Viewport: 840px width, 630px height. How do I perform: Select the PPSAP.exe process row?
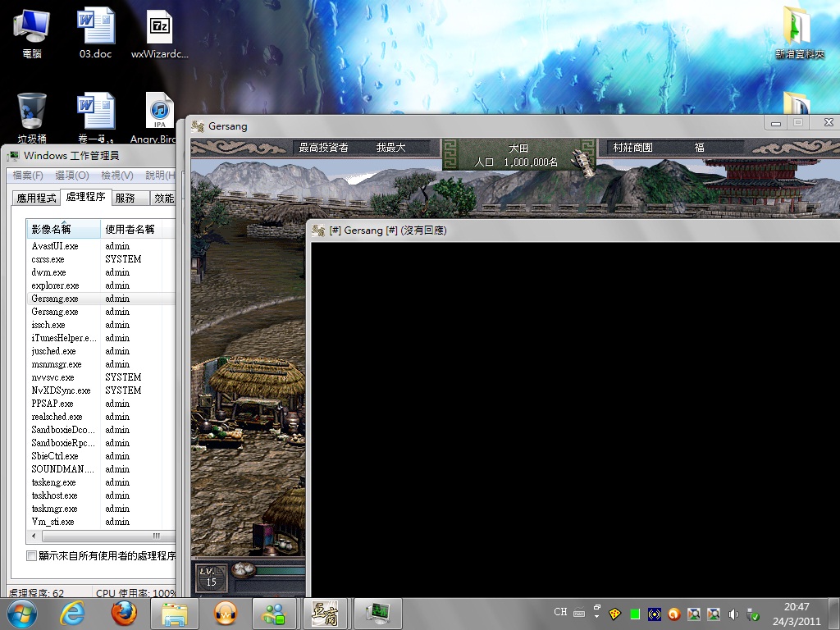(101, 404)
